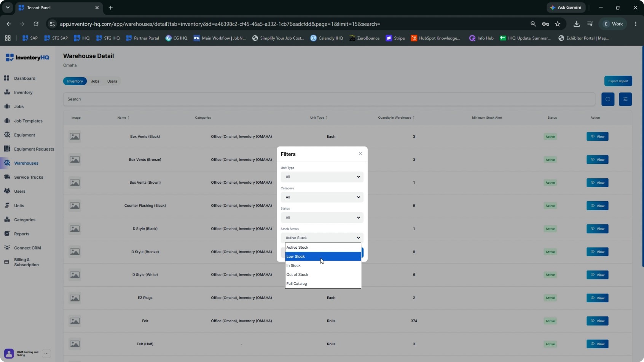Select Full Catalog option

[323, 284]
